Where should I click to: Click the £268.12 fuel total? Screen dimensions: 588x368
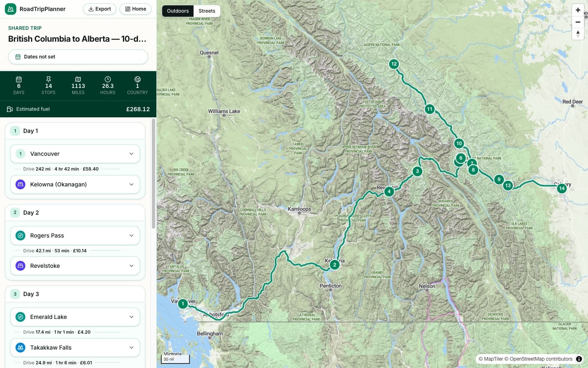point(138,109)
